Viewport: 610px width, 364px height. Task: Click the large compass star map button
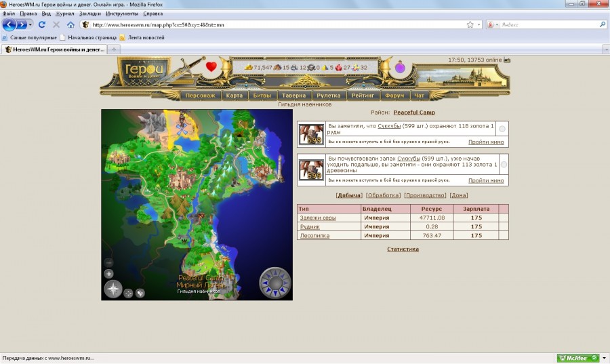pos(113,289)
